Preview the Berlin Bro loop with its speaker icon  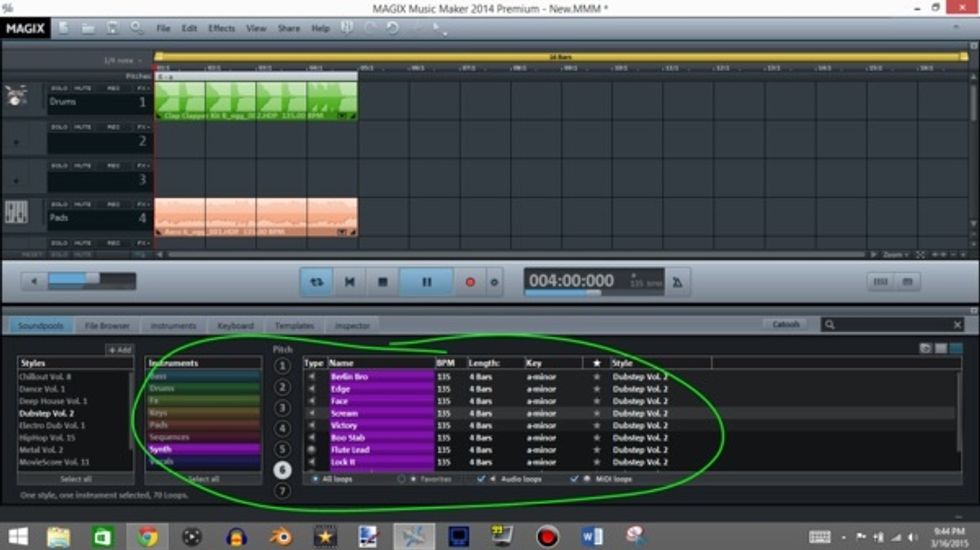[x=312, y=376]
